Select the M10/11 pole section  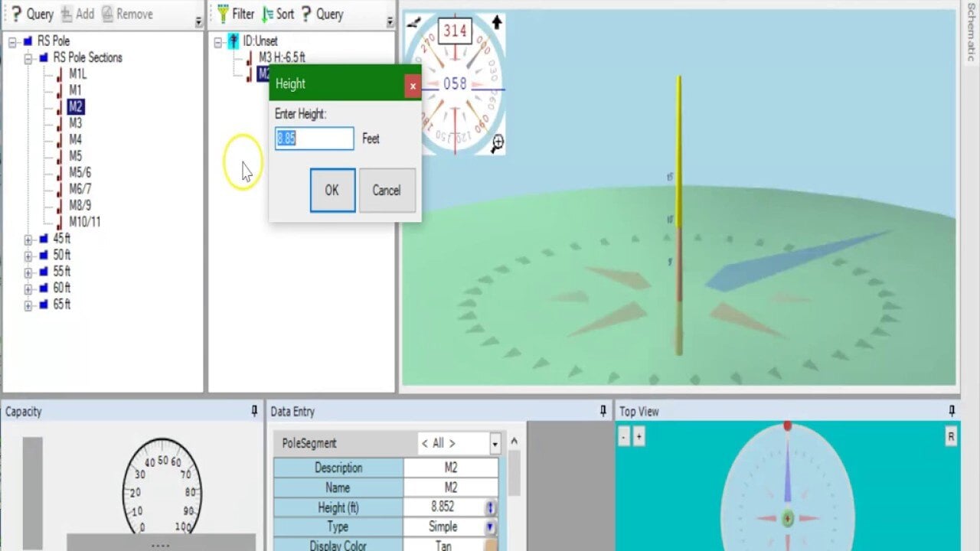[x=85, y=222]
